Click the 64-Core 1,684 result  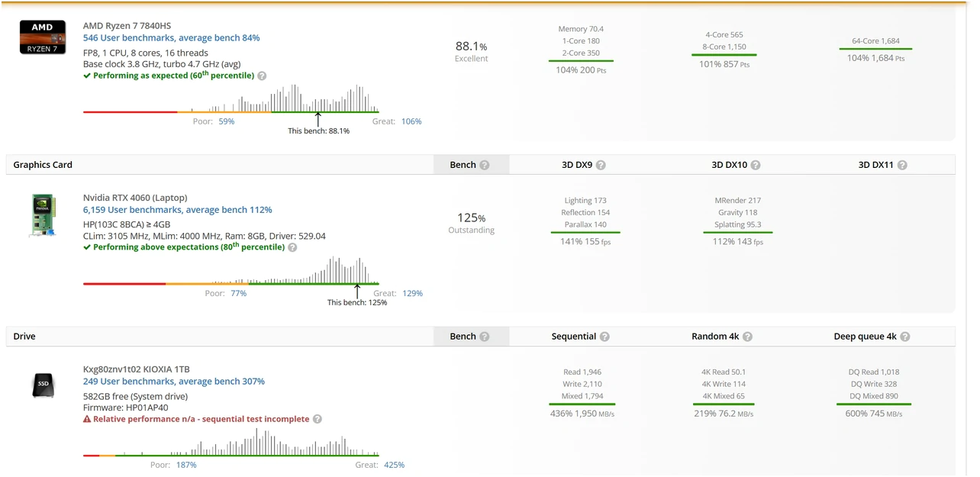(x=875, y=41)
